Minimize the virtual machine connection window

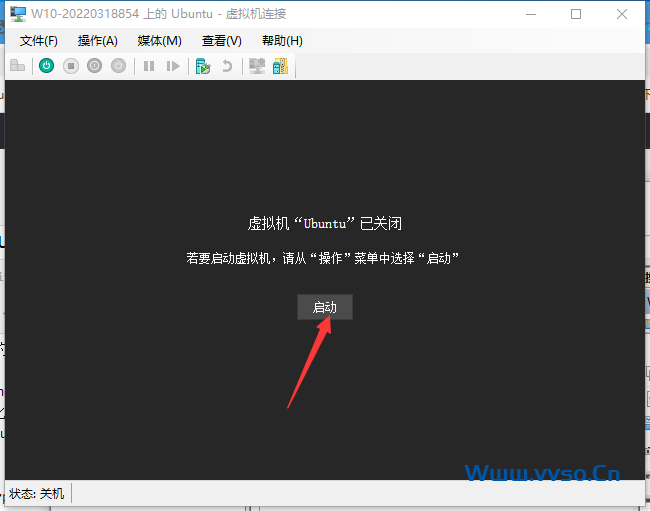[x=531, y=14]
